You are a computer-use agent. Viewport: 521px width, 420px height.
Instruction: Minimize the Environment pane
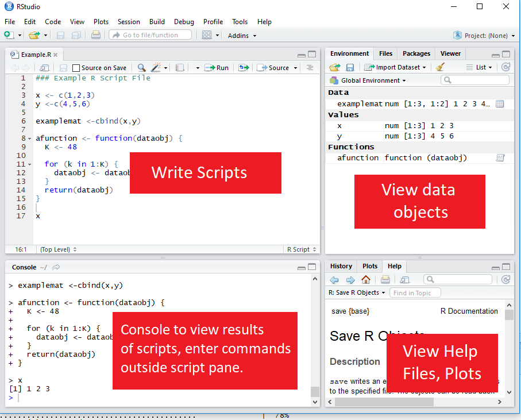[x=495, y=55]
